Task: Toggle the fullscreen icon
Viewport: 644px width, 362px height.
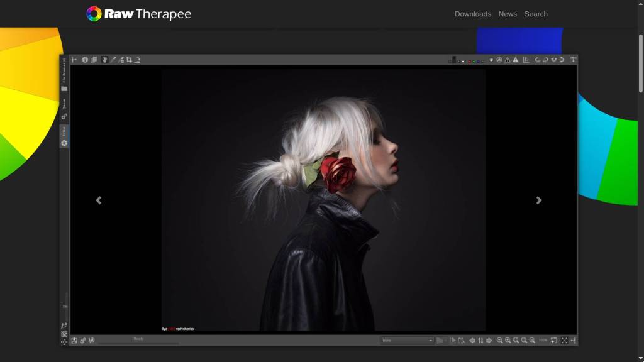Action: 564,341
